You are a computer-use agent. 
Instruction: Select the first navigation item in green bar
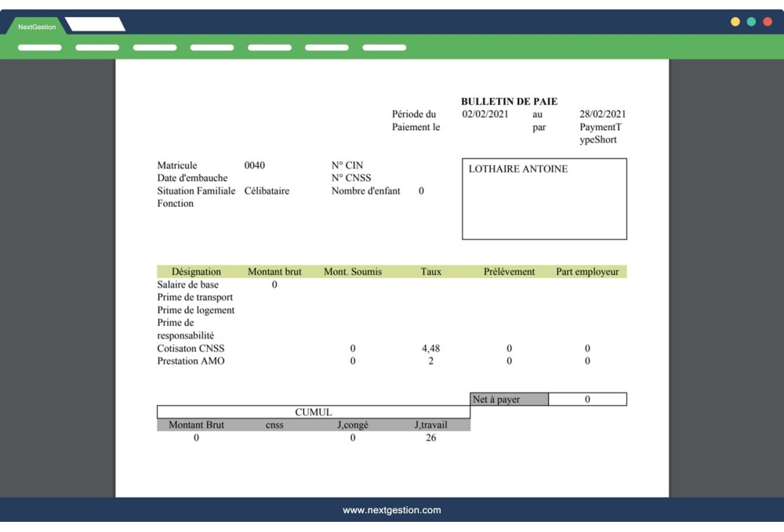pyautogui.click(x=40, y=47)
